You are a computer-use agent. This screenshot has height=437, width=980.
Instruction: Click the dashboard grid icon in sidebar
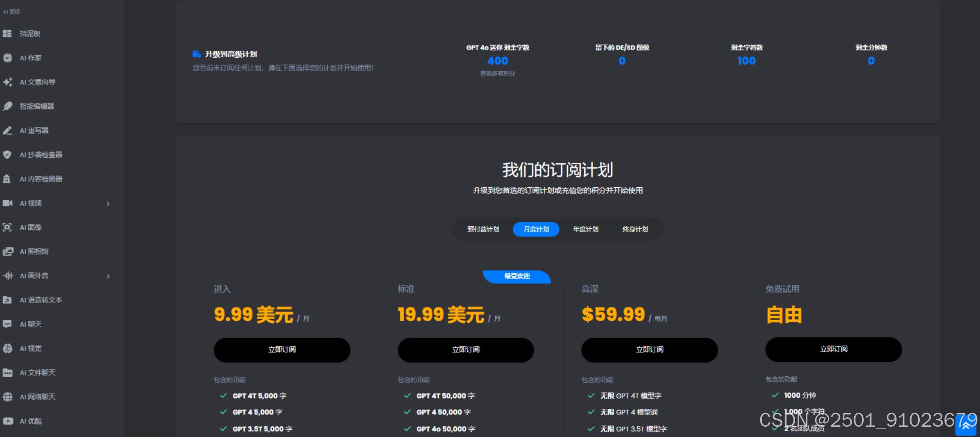pyautogui.click(x=7, y=33)
